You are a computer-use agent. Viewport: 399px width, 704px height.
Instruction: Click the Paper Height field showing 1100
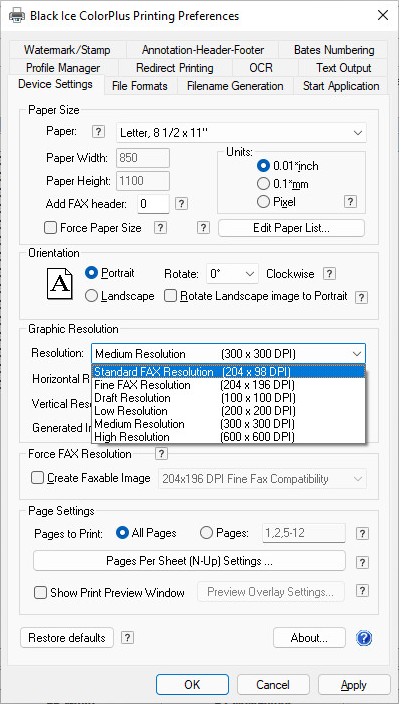click(x=143, y=181)
